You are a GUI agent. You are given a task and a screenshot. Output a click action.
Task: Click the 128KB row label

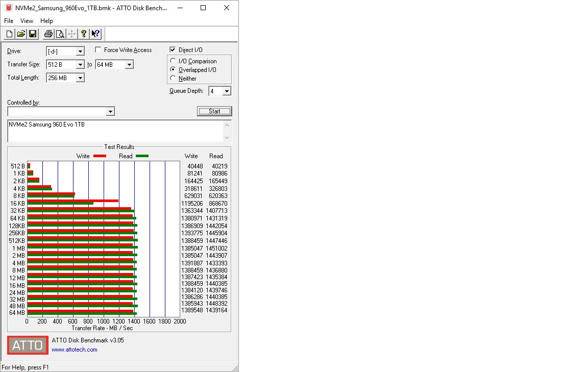pos(17,226)
